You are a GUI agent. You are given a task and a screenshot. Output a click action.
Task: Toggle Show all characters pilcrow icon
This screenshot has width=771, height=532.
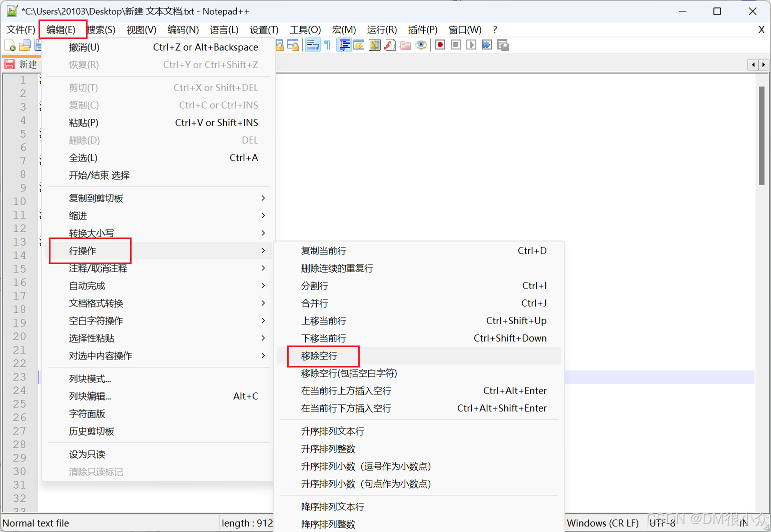pyautogui.click(x=328, y=45)
